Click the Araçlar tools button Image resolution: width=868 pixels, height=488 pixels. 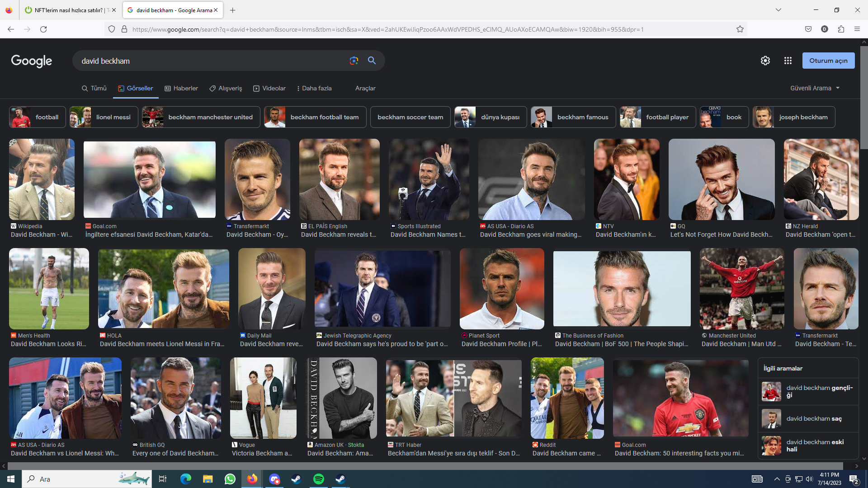pyautogui.click(x=365, y=89)
